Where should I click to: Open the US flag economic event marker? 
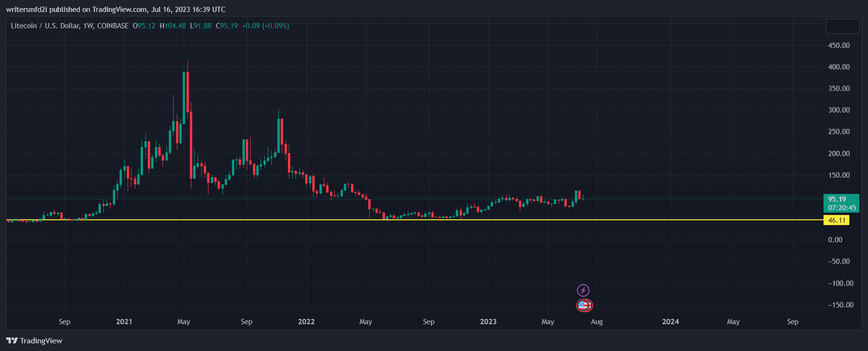pyautogui.click(x=583, y=305)
